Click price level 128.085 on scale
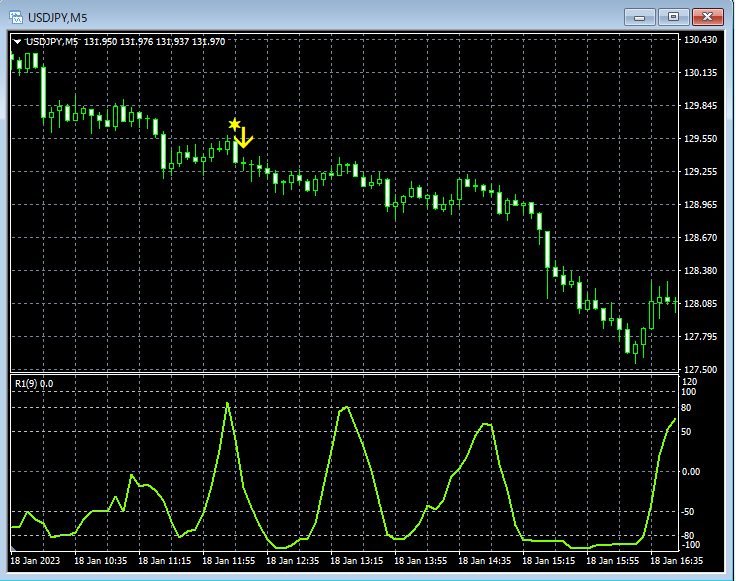 700,304
